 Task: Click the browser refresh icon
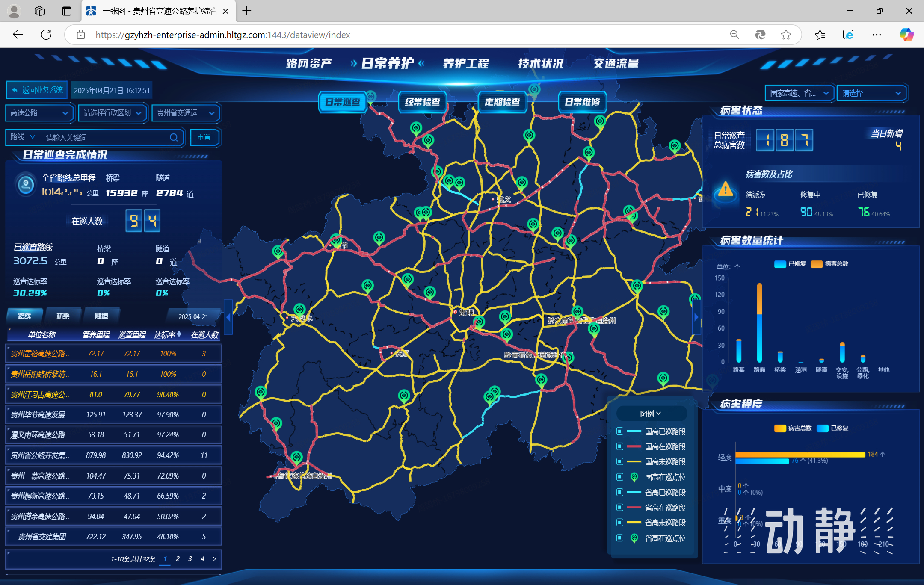click(x=46, y=35)
